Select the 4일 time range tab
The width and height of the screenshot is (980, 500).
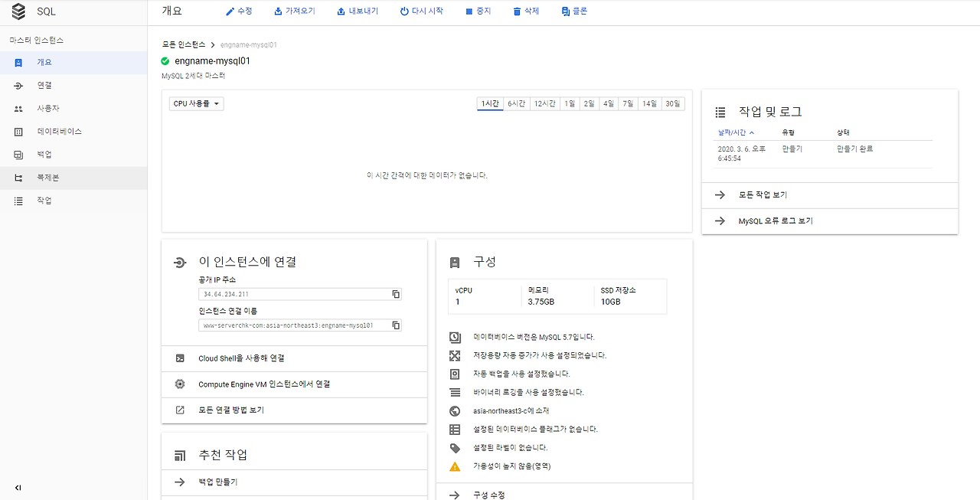(x=608, y=103)
